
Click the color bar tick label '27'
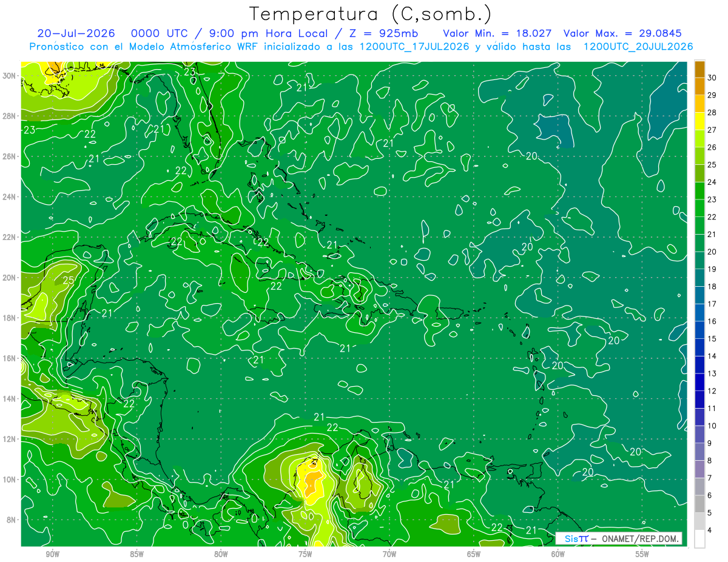click(712, 130)
